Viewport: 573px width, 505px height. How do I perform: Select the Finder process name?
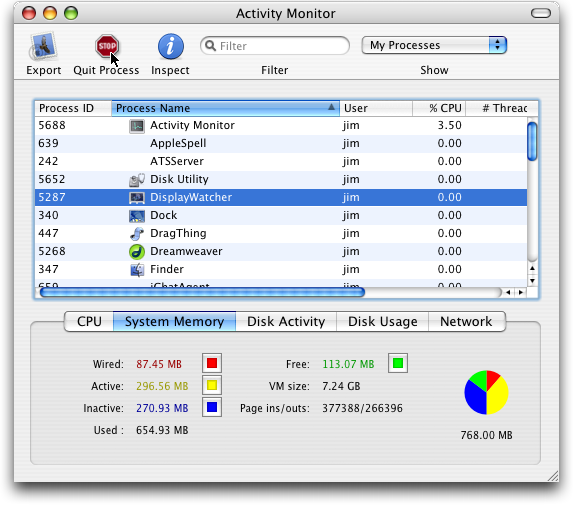[x=167, y=269]
